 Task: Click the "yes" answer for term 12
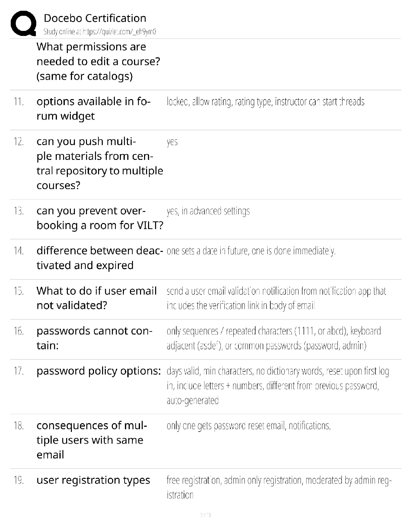(x=172, y=142)
